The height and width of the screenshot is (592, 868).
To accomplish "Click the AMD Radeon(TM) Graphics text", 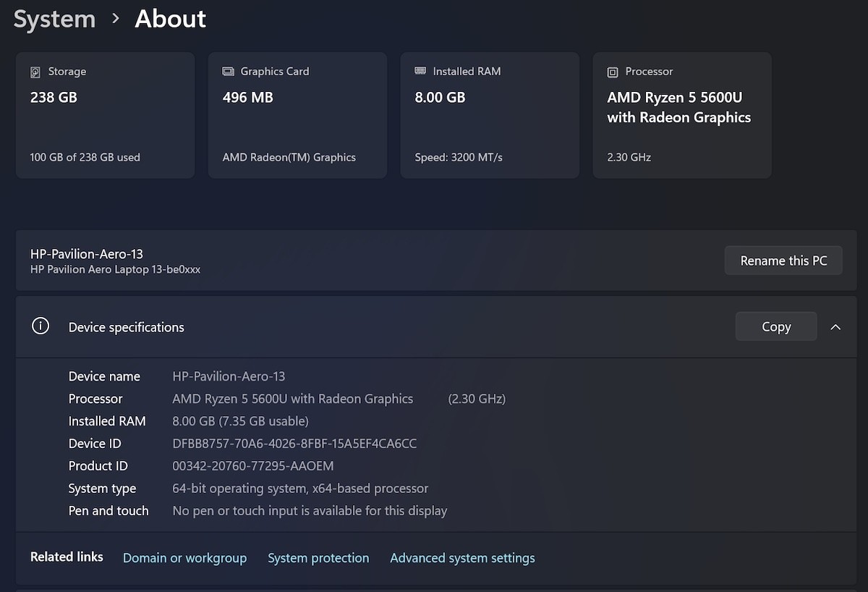I will [x=289, y=157].
